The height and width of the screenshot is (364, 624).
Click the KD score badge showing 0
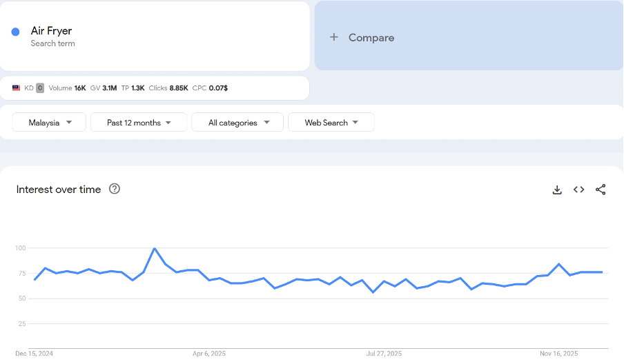(40, 88)
